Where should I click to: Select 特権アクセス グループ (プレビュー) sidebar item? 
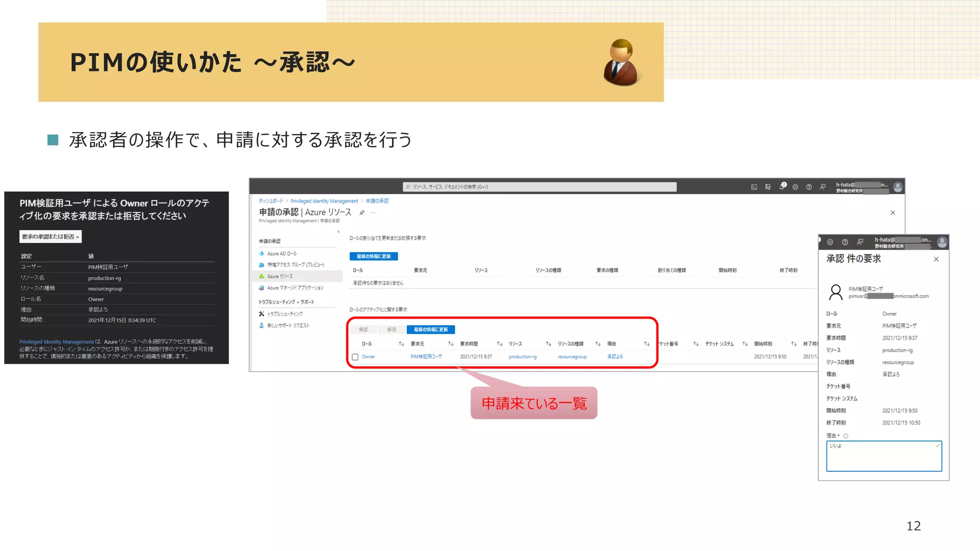click(295, 264)
